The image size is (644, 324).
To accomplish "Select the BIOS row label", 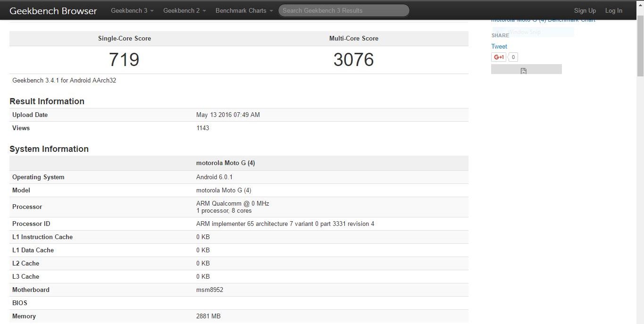I will click(20, 303).
